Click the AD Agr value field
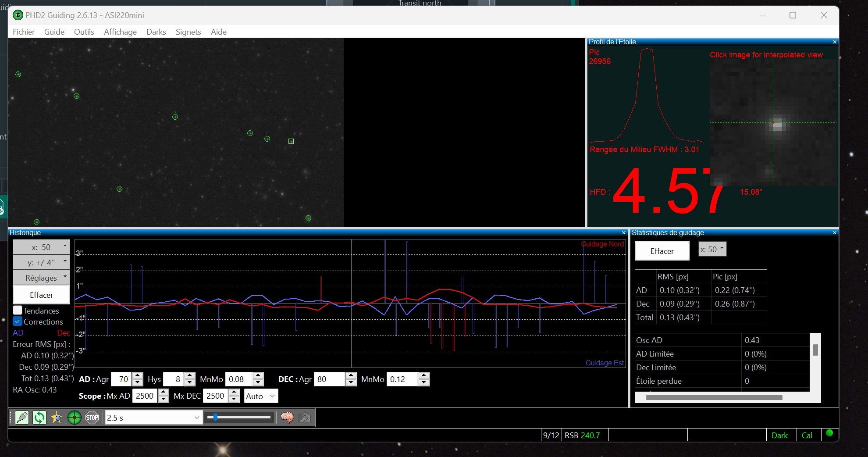The height and width of the screenshot is (457, 868). (122, 379)
